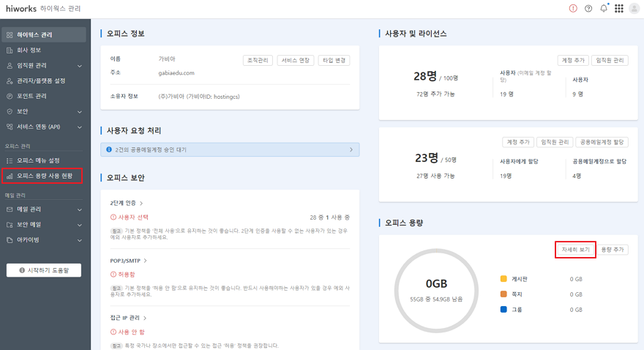This screenshot has height=350, width=644.
Task: Open 오피스 용량 사용 현황 in sidebar
Action: pos(44,176)
